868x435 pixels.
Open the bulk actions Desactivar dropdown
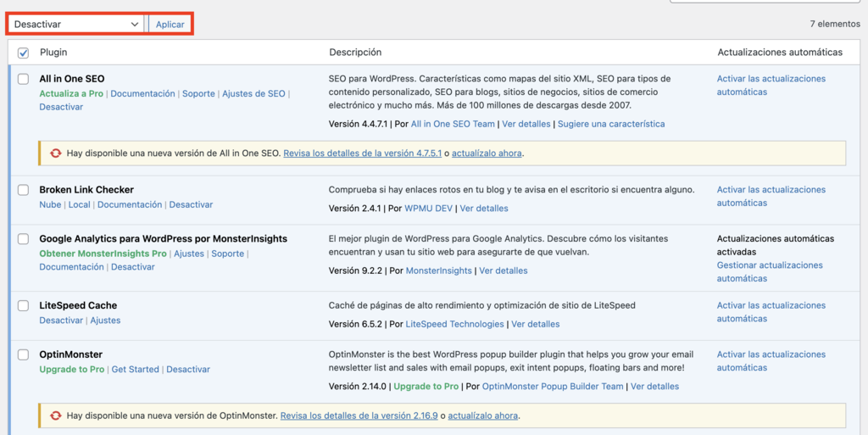[x=75, y=25]
